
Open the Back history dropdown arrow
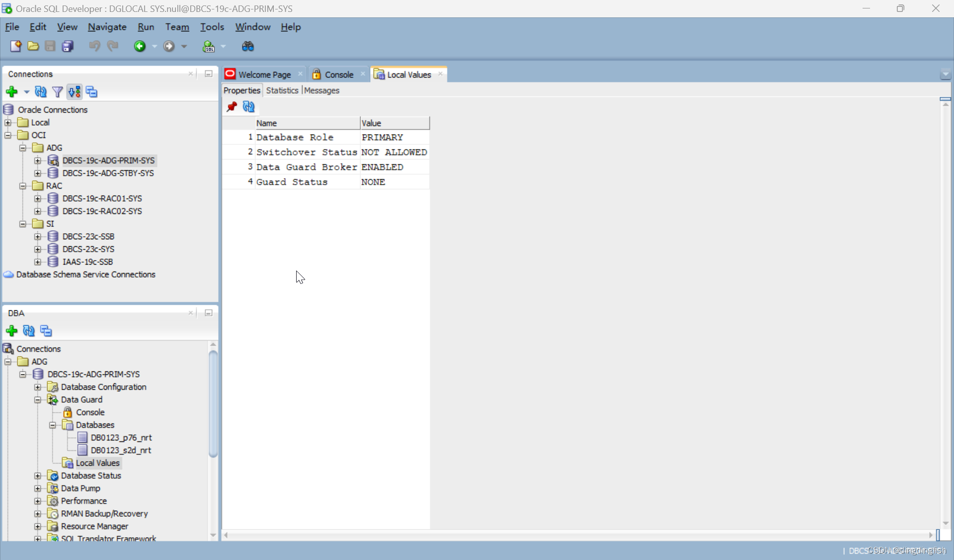click(155, 46)
